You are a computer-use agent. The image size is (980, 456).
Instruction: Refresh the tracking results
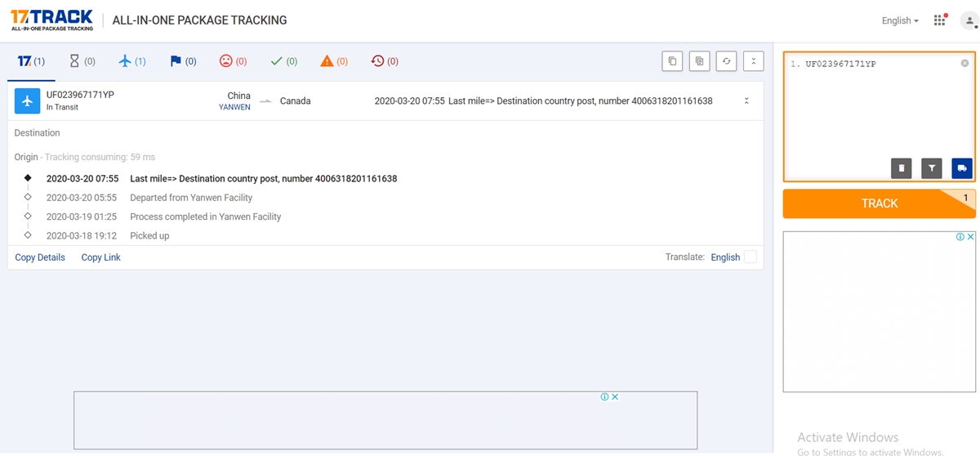click(726, 61)
